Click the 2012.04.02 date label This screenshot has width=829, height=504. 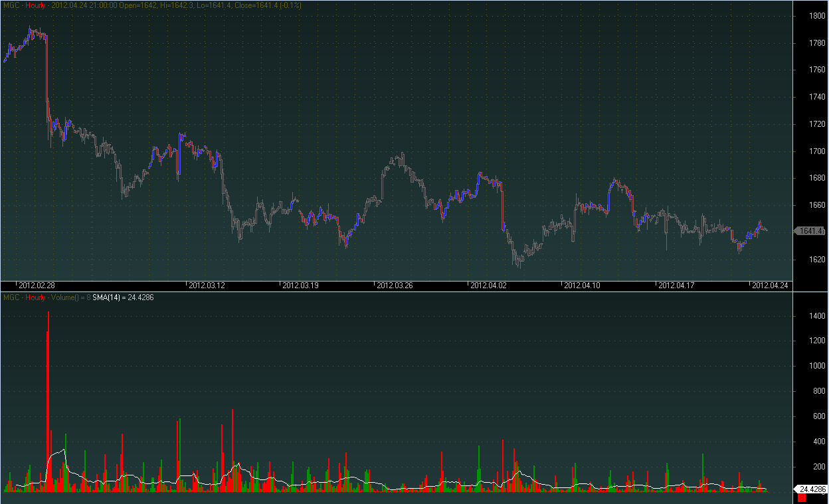coord(489,286)
